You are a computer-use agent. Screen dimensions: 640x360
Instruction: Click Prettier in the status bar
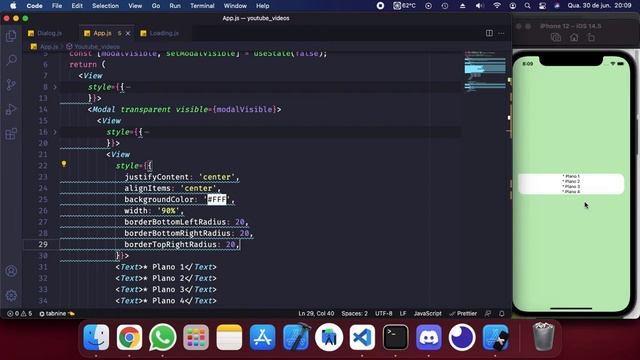coord(463,313)
